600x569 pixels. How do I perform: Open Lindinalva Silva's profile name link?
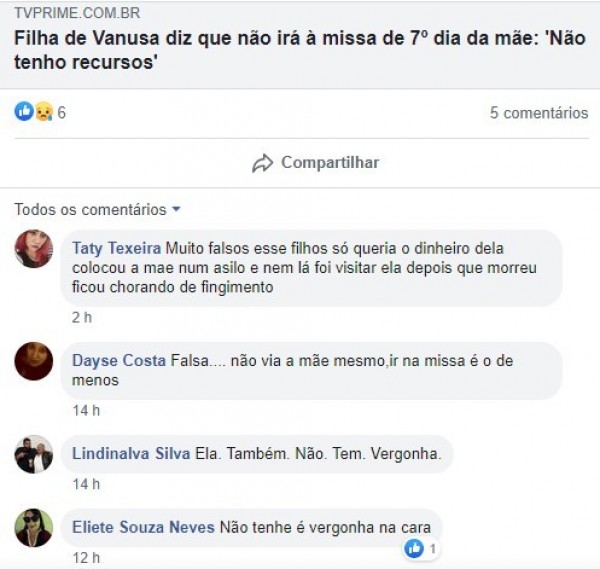click(x=131, y=454)
